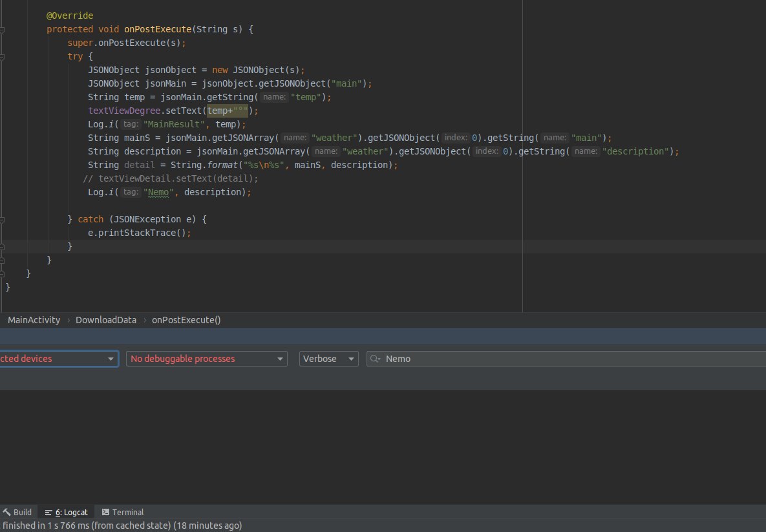Image resolution: width=766 pixels, height=532 pixels.
Task: Collapse the try block using the gutter fold marker
Action: [2, 57]
